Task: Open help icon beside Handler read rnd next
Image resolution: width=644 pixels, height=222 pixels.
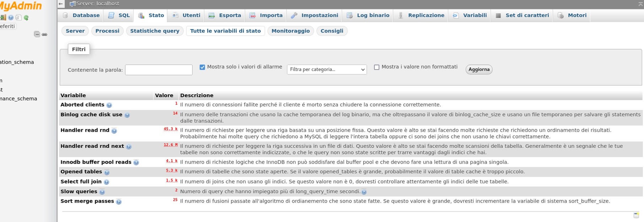Action: [129, 147]
